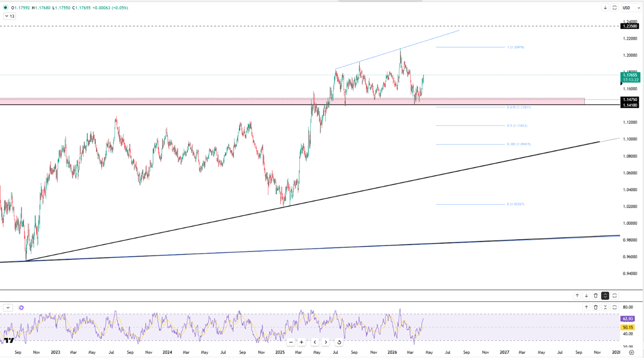The width and height of the screenshot is (644, 358).
Task: Zoom out the chart with minus button
Action: [x=291, y=342]
